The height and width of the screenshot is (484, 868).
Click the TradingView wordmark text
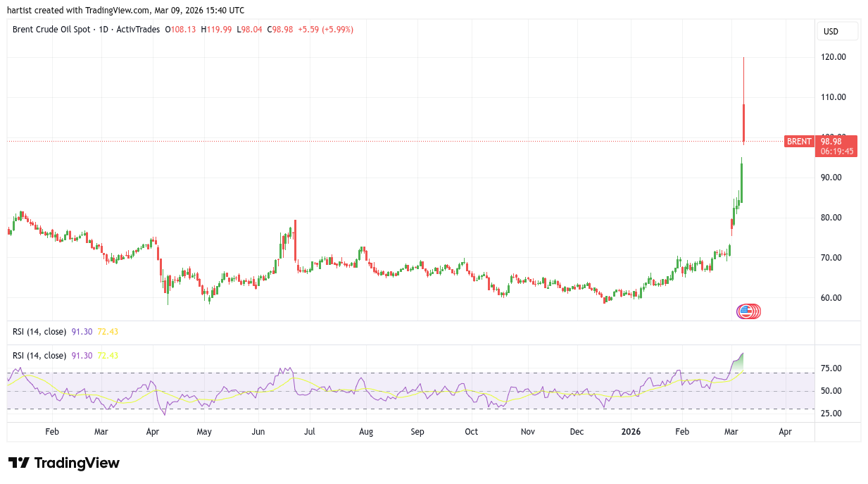77,463
